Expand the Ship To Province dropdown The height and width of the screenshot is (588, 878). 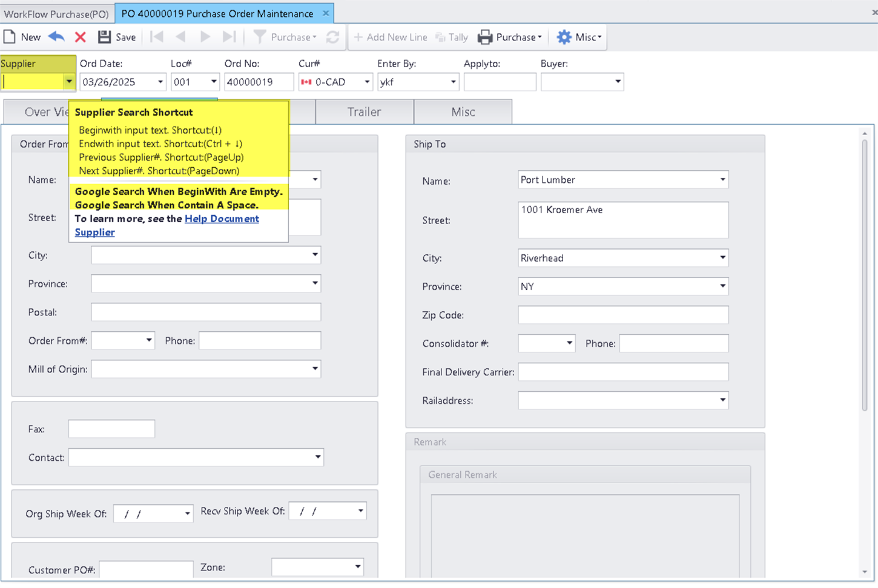coord(722,286)
